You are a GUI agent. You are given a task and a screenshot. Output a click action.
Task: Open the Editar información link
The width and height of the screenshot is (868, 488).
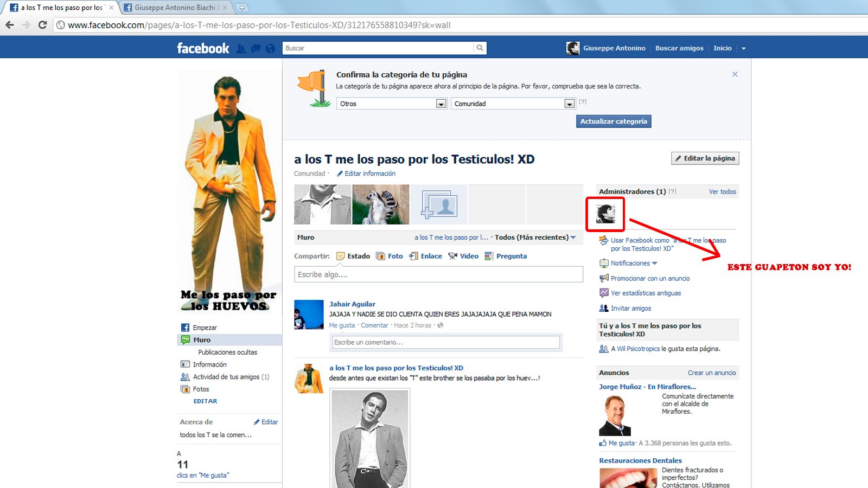370,174
